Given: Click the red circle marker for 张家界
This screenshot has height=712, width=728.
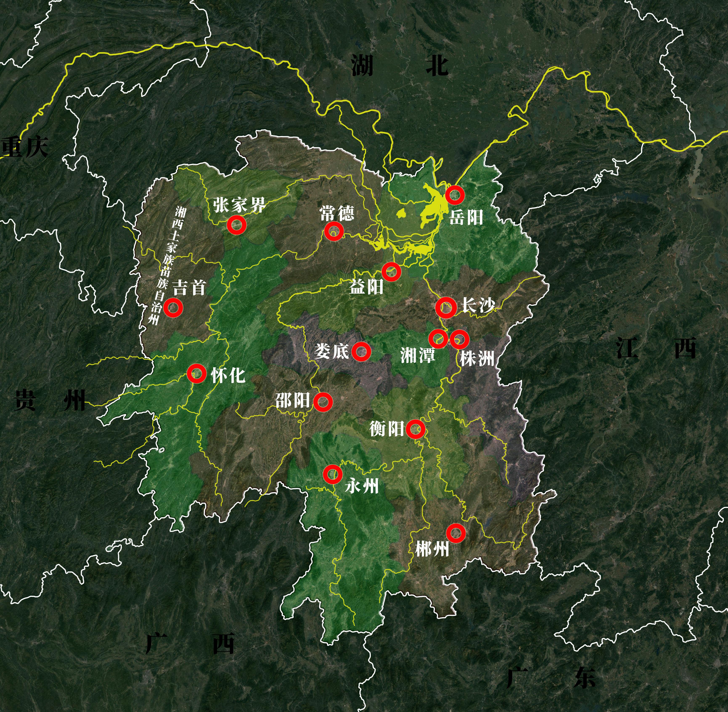Looking at the screenshot, I should coord(237,225).
